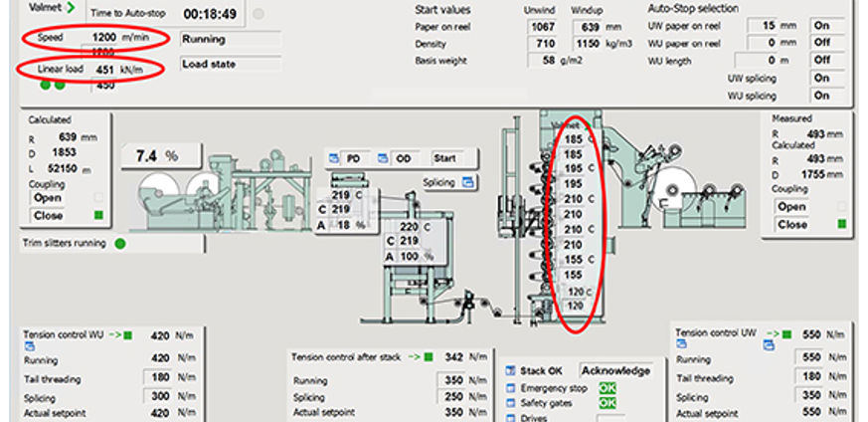868x422 pixels.
Task: Toggle UW splicing On switch
Action: click(x=827, y=78)
